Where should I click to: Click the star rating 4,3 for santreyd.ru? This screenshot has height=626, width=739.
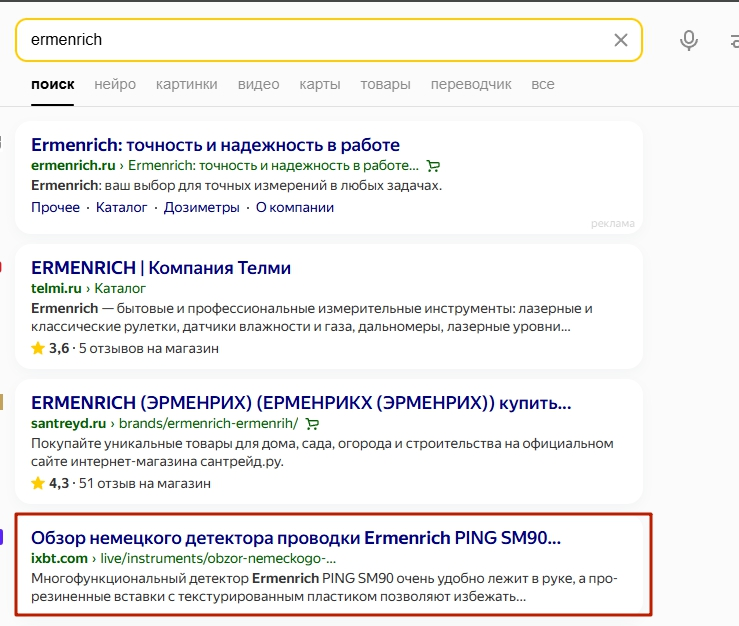pos(50,483)
